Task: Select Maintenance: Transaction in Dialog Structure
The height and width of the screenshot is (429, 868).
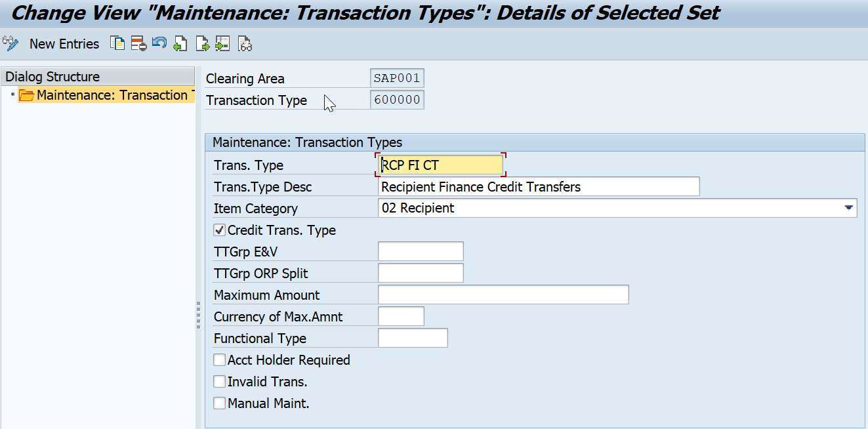Action: (98, 95)
